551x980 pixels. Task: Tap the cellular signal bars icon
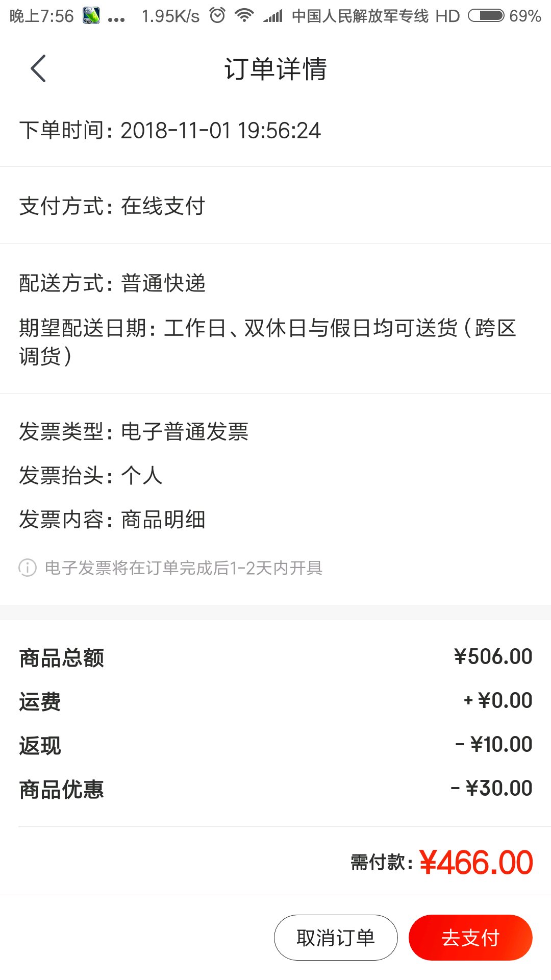[x=273, y=16]
